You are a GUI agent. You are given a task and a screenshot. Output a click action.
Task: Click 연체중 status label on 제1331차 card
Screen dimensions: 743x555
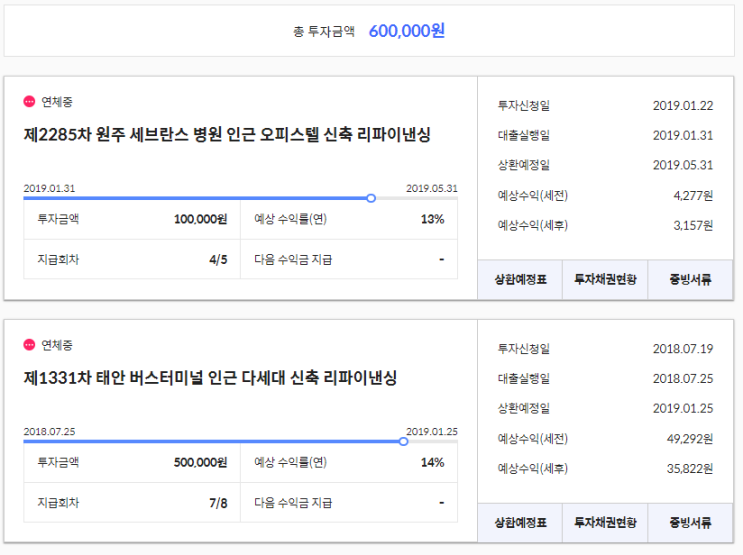point(57,345)
